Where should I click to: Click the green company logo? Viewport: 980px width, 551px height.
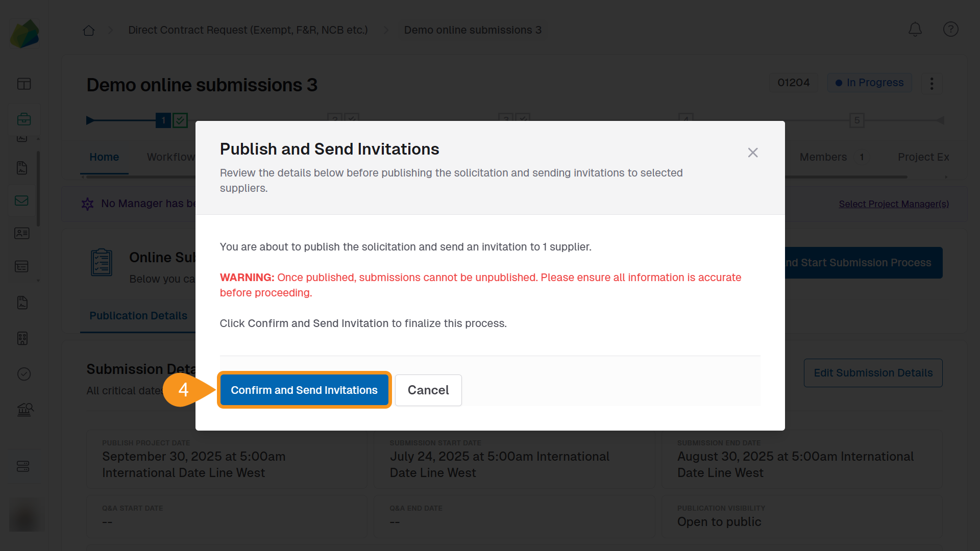point(24,34)
